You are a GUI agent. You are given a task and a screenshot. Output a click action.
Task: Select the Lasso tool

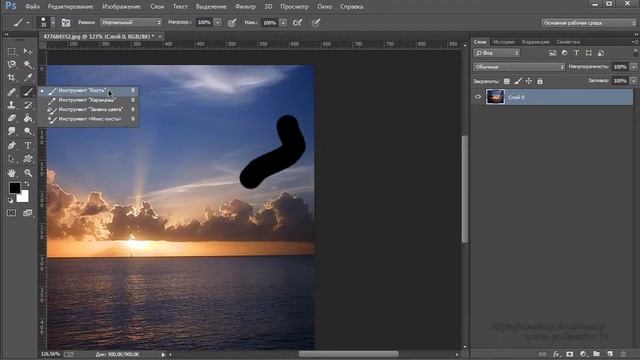11,64
